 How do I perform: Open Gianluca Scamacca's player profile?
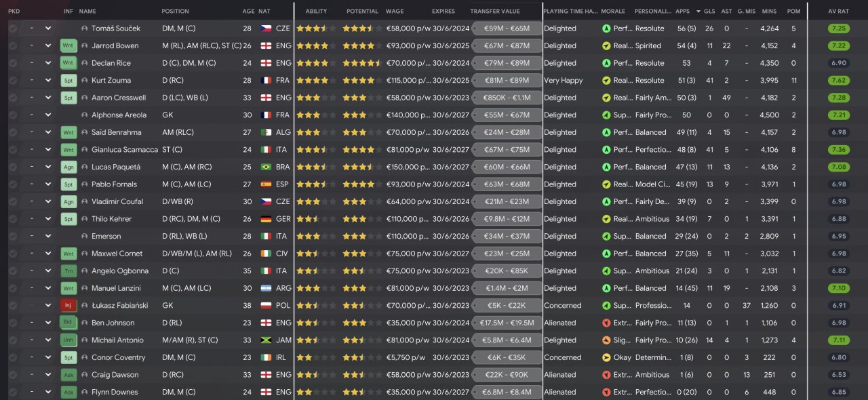(125, 150)
